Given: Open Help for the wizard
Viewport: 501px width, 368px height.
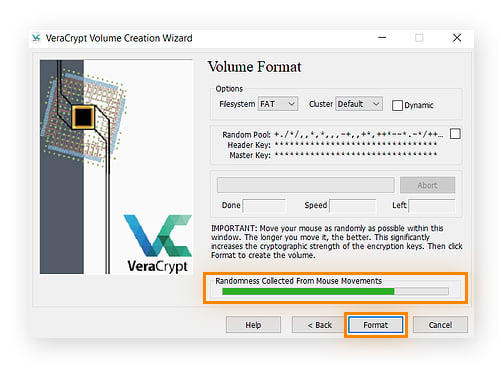Looking at the screenshot, I should pos(253,325).
